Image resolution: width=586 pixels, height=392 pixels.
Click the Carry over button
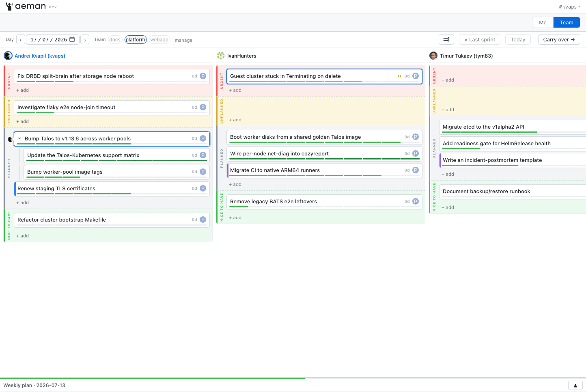click(559, 39)
